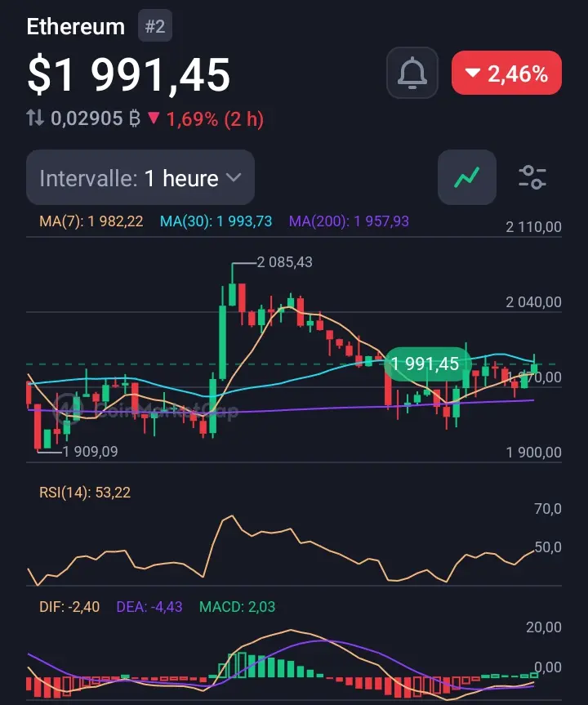Tap the green 1 991,45 current price tag
This screenshot has width=588, height=705.
[x=425, y=364]
